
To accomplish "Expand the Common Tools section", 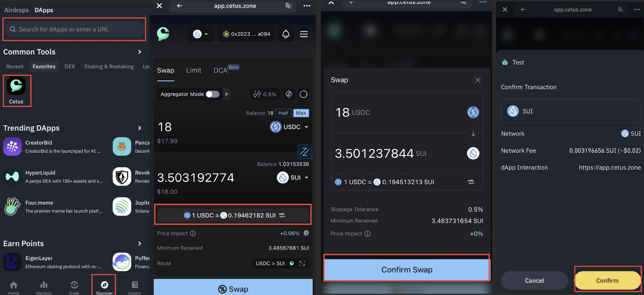I will 140,52.
